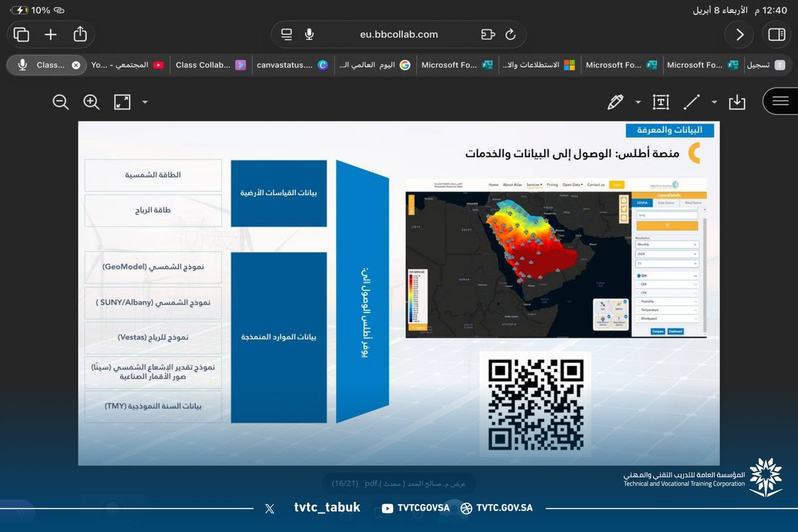Select the line shape tool
This screenshot has height=532, width=798.
tap(692, 102)
